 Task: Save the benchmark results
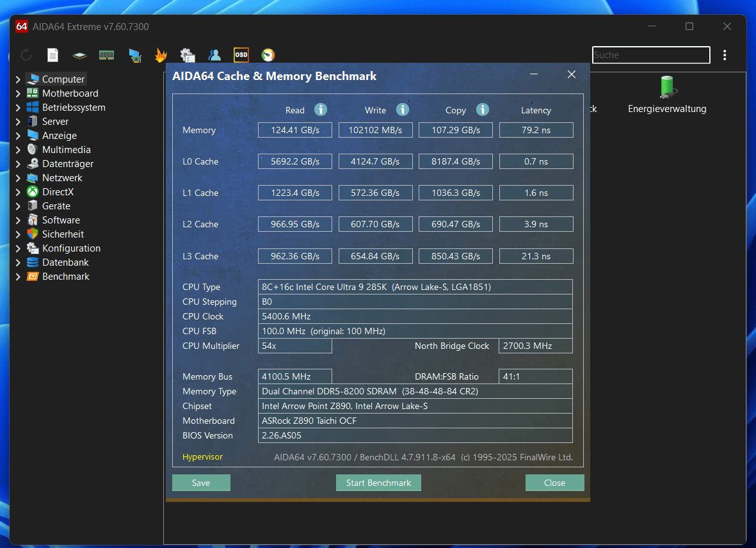201,483
